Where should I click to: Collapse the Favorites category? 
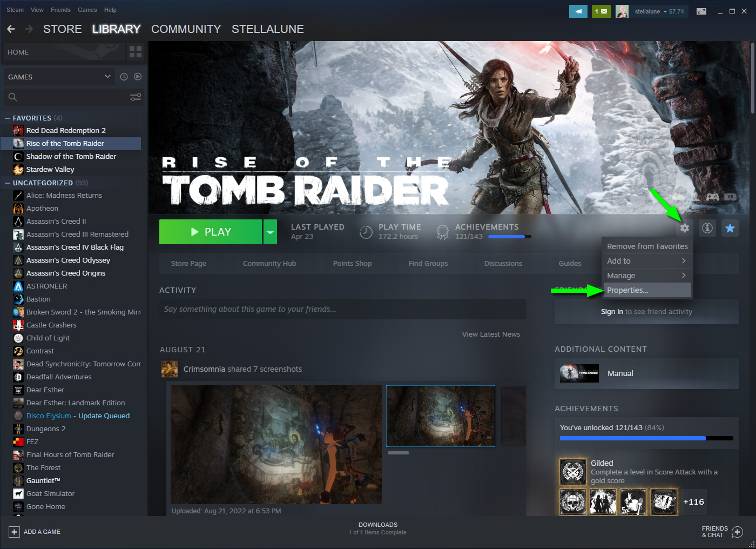[8, 118]
